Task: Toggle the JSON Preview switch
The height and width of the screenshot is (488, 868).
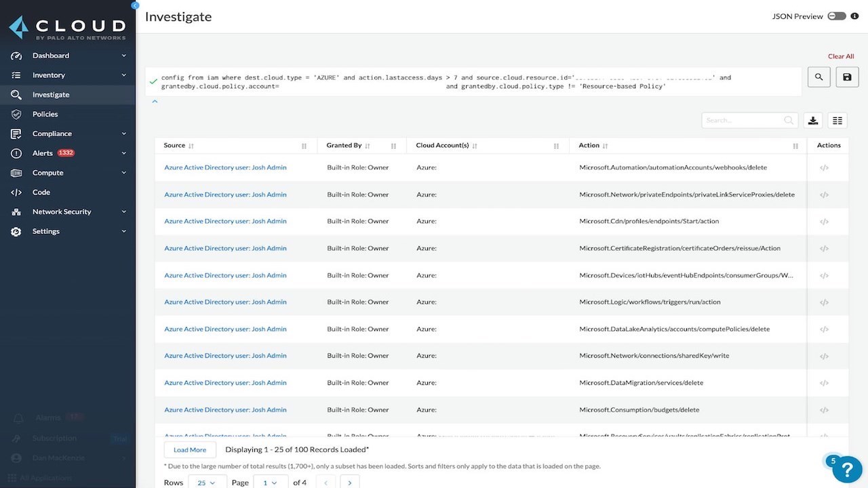Action: [836, 16]
